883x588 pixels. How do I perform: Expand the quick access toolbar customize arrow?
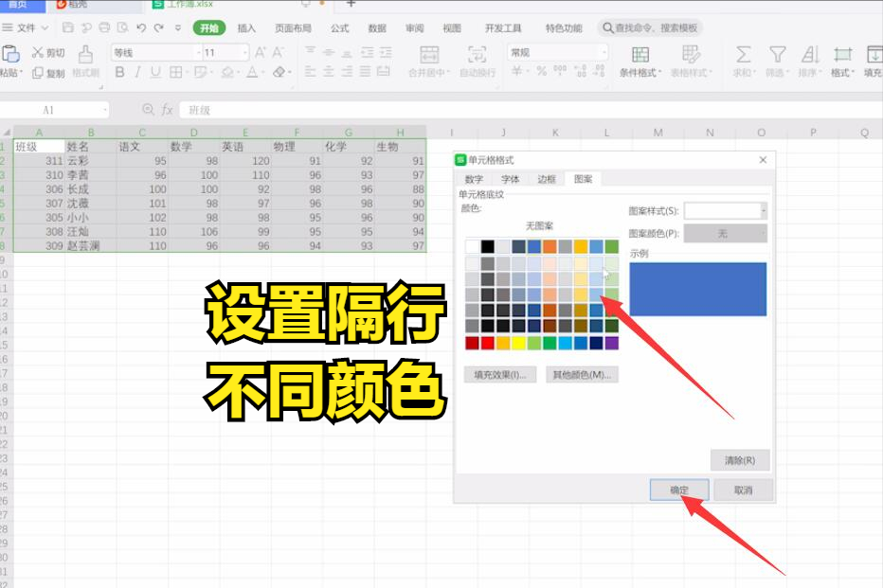pos(178,27)
